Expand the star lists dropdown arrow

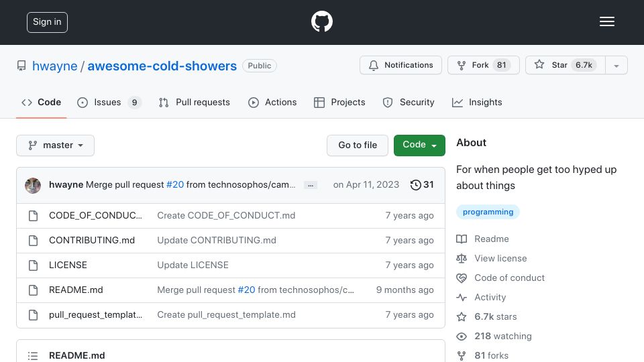pos(616,66)
